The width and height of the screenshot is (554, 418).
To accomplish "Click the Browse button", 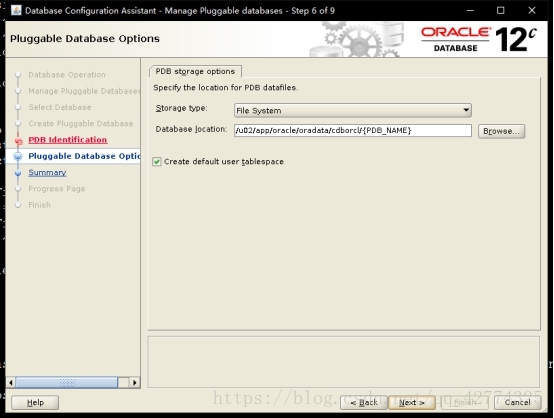I will [x=501, y=131].
